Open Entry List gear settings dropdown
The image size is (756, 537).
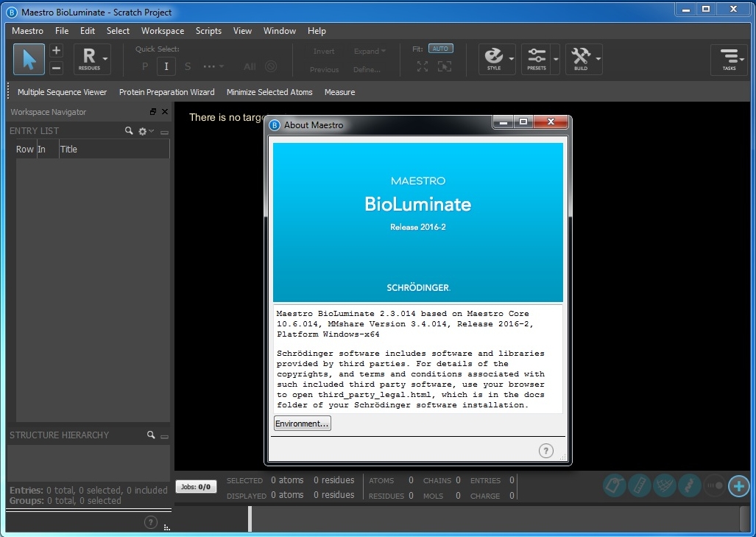point(146,131)
